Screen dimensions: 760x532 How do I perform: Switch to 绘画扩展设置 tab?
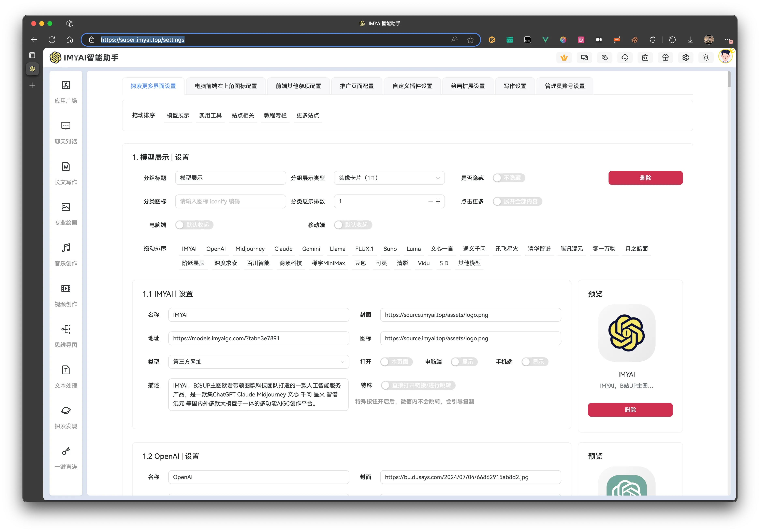click(x=468, y=86)
